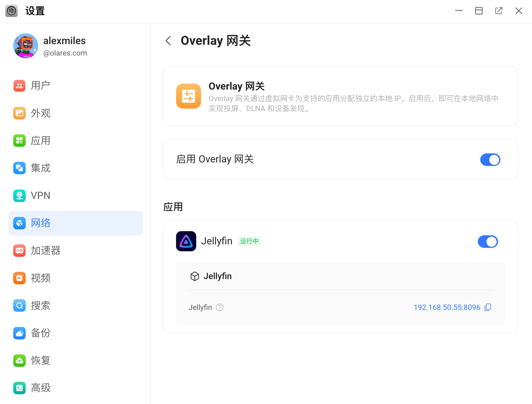The height and width of the screenshot is (404, 532).
Task: Open 加速器 settings
Action: (76, 251)
